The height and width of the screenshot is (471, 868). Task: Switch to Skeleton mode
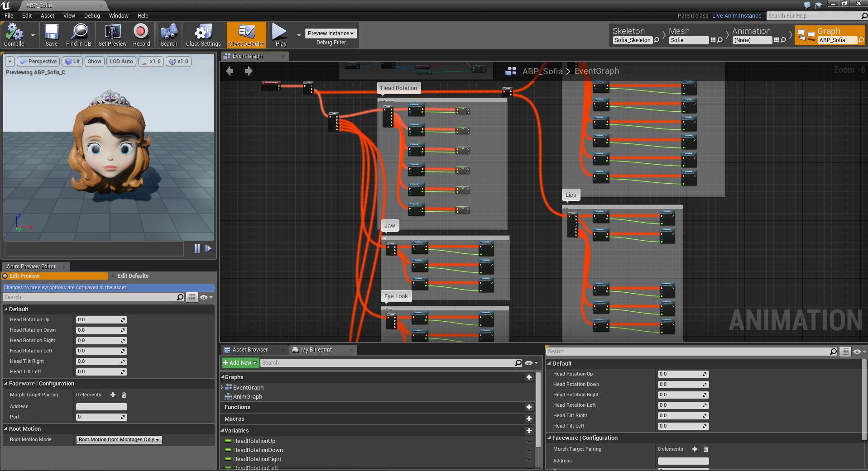[628, 31]
